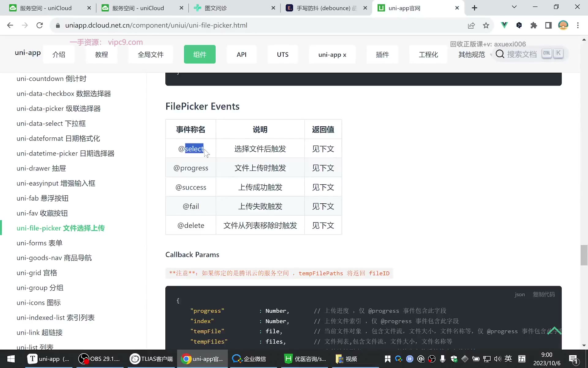The width and height of the screenshot is (588, 368).
Task: Click the address bar URL
Action: [x=156, y=25]
